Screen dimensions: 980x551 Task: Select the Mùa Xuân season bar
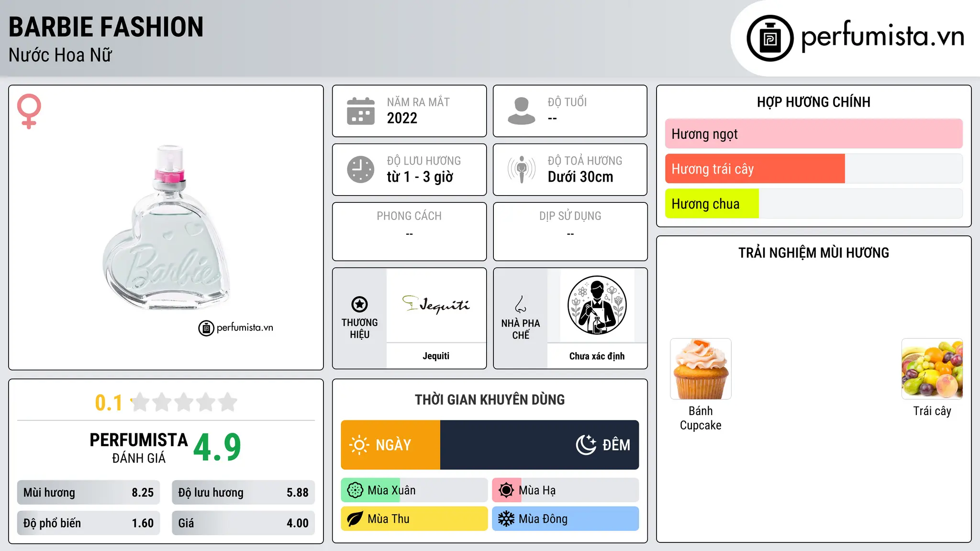pyautogui.click(x=414, y=490)
